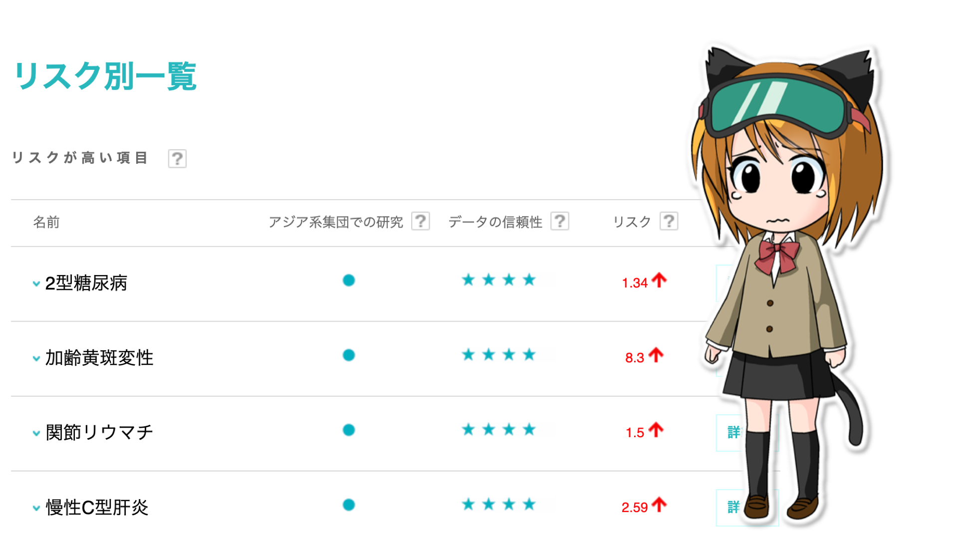This screenshot has width=980, height=560.
Task: Click help icon next to データの信頼性
Action: tap(560, 221)
